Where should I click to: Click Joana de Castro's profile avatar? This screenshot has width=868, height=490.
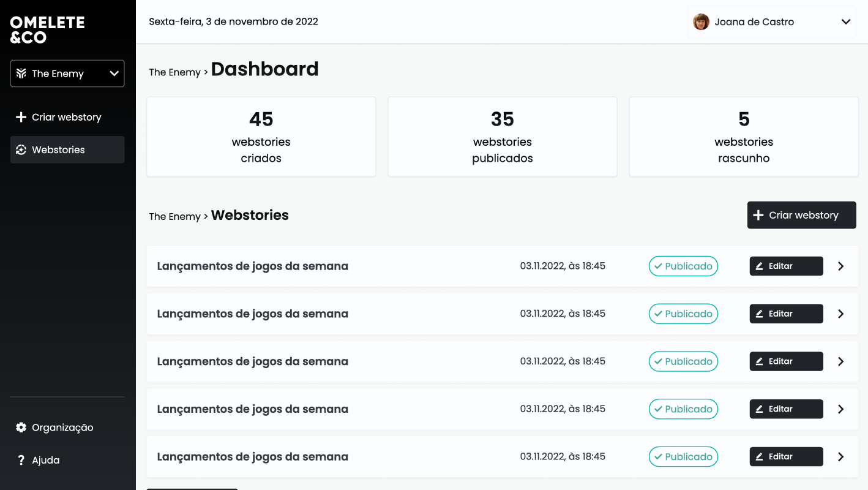pyautogui.click(x=700, y=21)
